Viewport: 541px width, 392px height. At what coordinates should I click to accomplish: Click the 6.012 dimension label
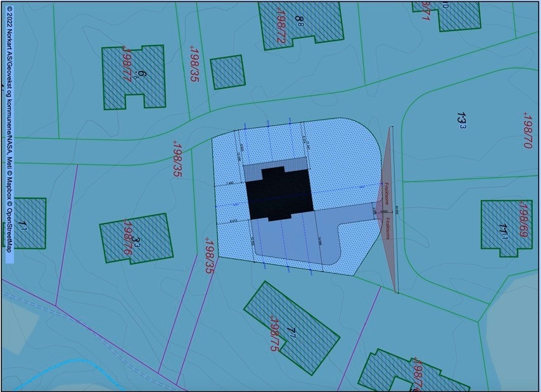(233, 221)
